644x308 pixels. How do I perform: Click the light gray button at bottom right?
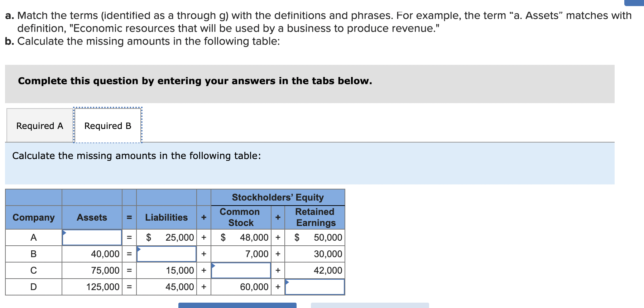point(370,306)
